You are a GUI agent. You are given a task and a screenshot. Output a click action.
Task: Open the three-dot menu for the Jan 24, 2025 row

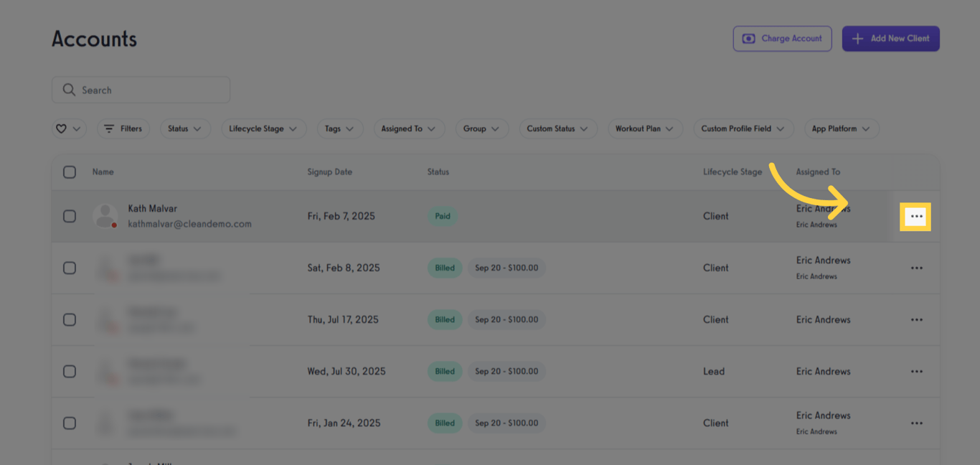[916, 423]
